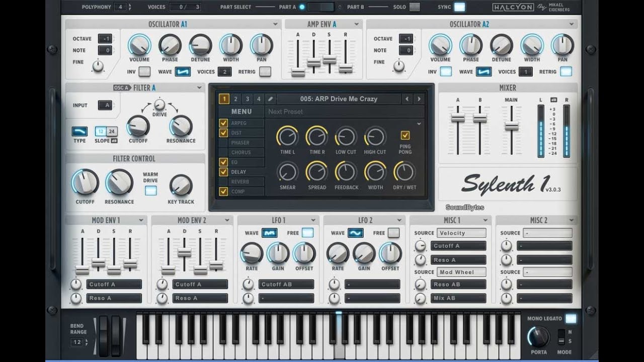Click the Oscillator A1 Detune knob
Viewport: 644px width, 362px height.
pos(200,45)
